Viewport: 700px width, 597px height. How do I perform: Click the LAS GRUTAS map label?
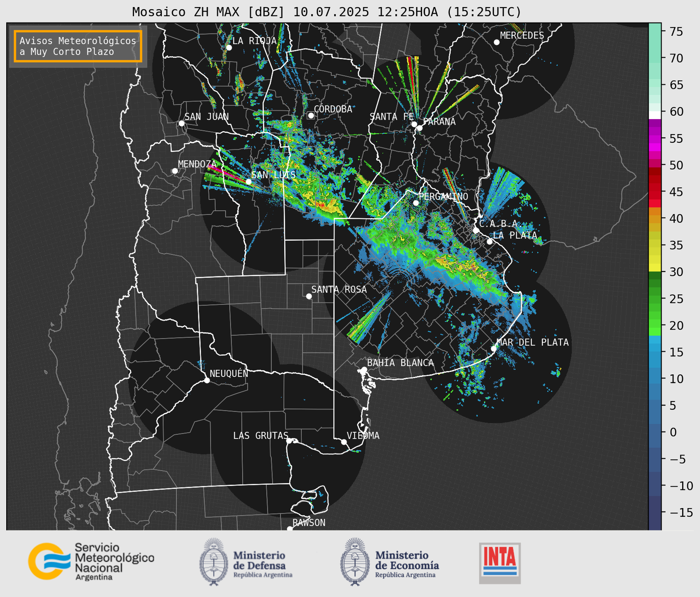pos(261,436)
